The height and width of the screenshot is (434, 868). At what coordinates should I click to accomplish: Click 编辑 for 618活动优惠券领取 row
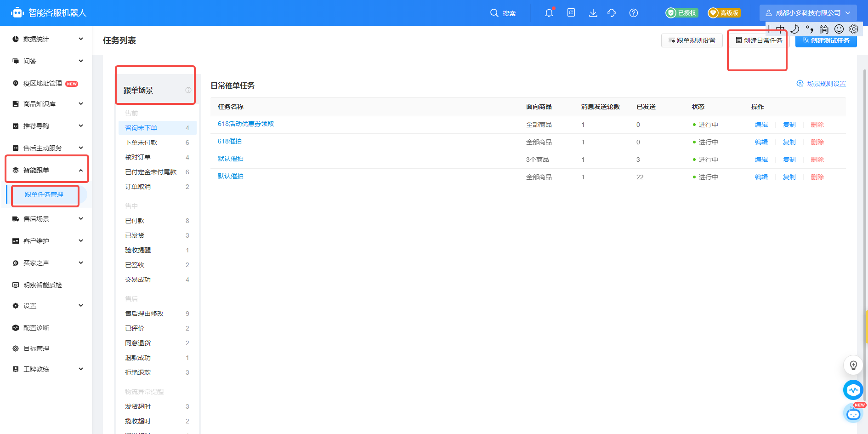(761, 125)
